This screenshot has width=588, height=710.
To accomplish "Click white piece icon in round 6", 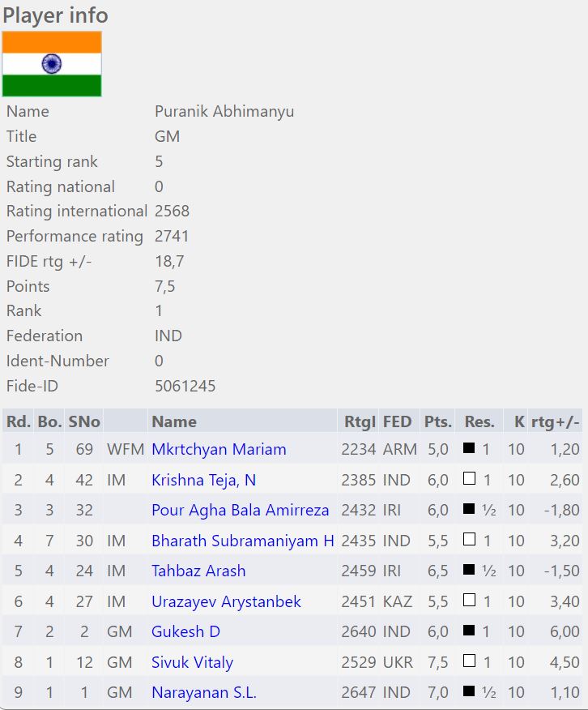I will point(469,601).
